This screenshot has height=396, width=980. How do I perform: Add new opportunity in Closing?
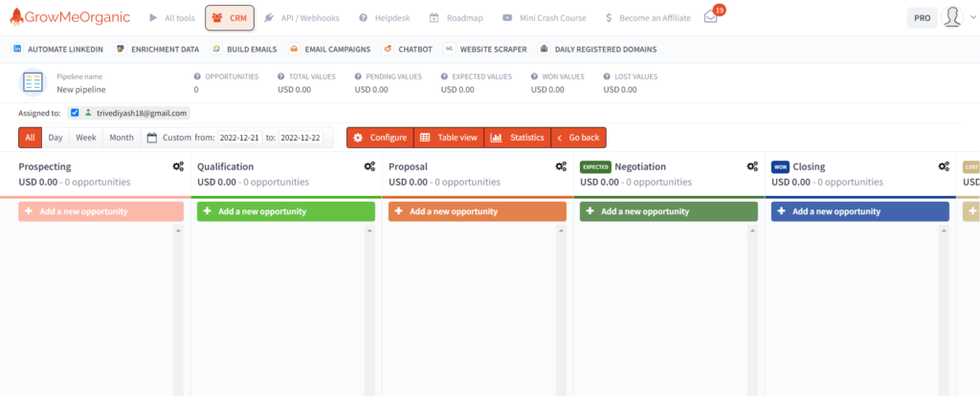tap(860, 211)
